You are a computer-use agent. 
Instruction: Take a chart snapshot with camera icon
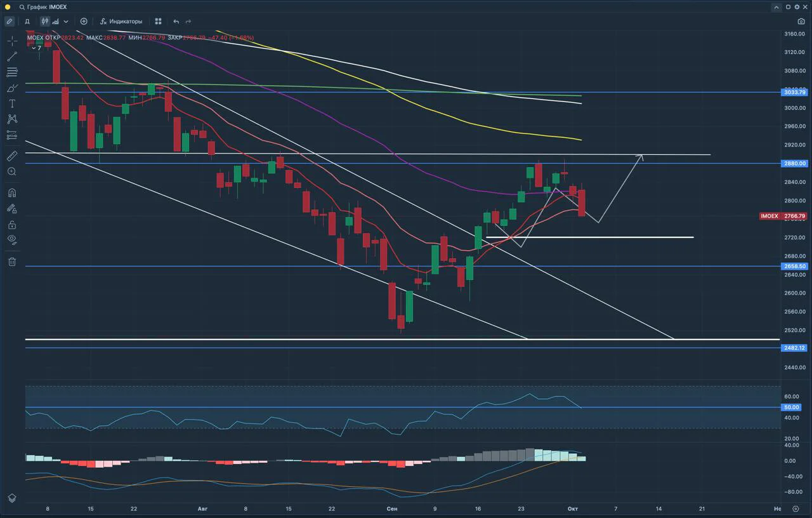click(x=801, y=21)
